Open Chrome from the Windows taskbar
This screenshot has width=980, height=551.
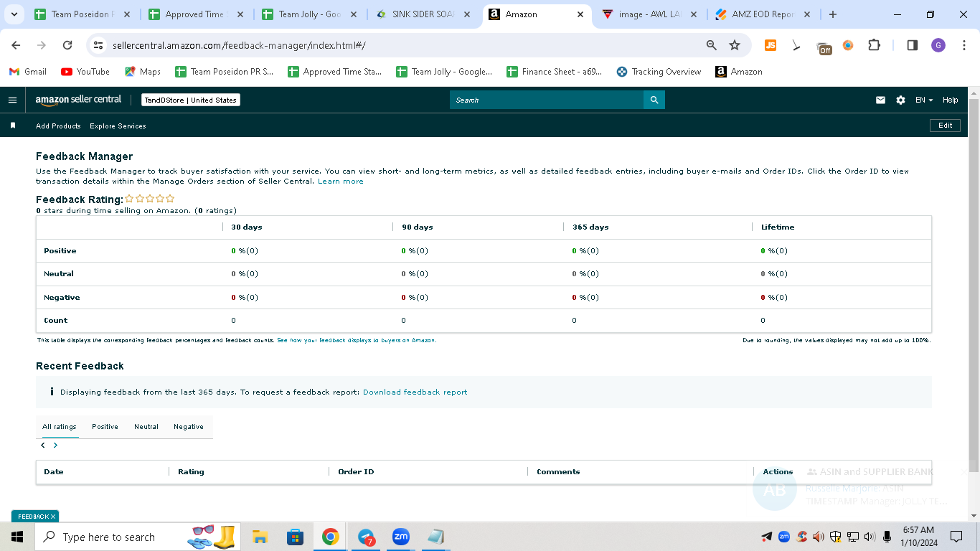330,537
